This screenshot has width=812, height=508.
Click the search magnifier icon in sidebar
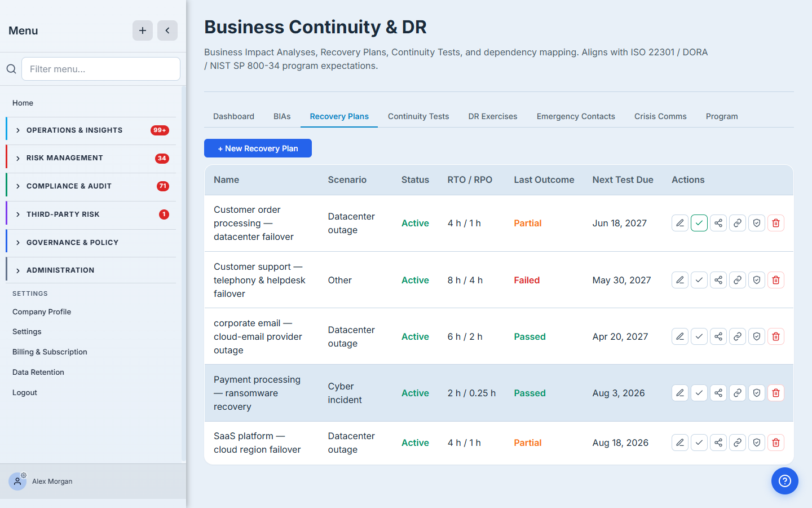tap(11, 69)
